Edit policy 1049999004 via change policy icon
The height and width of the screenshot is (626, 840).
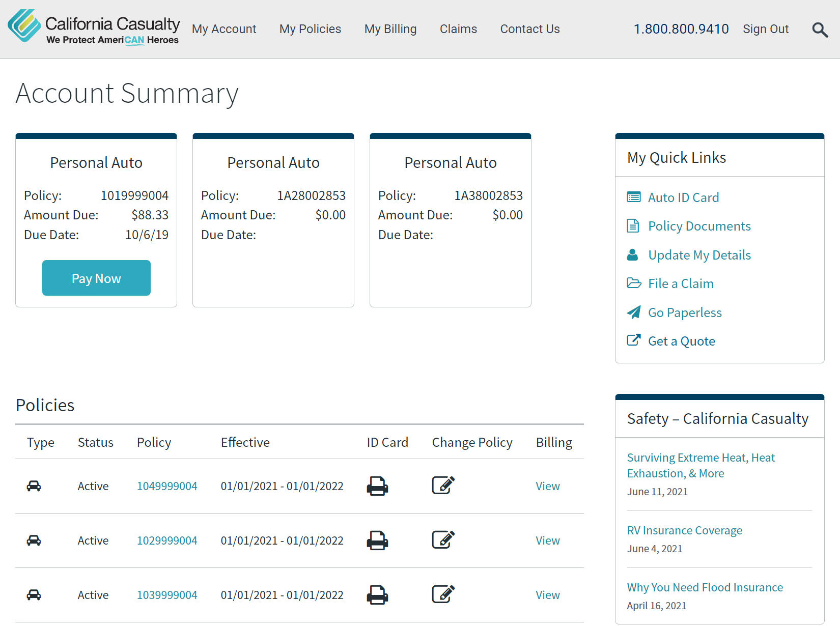(x=443, y=486)
